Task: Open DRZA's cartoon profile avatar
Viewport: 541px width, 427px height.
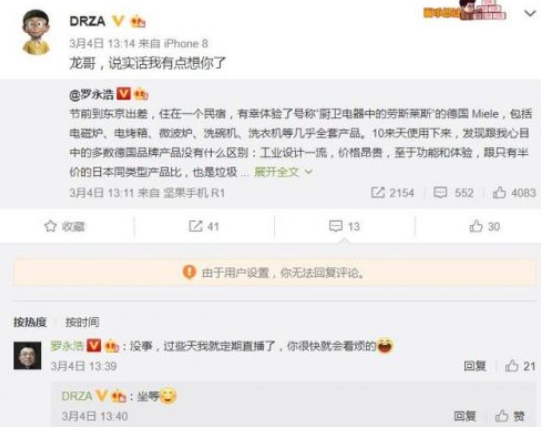Action: pos(36,32)
